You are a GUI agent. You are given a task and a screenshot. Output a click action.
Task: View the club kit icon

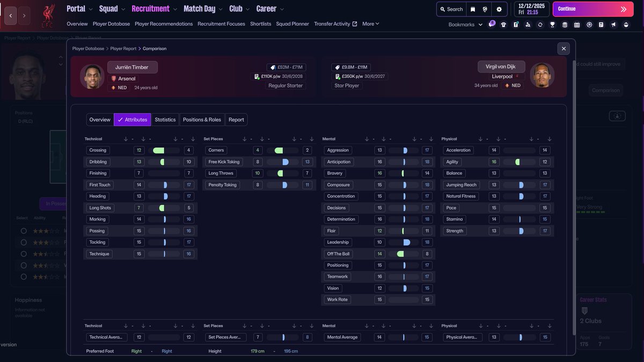(x=503, y=24)
